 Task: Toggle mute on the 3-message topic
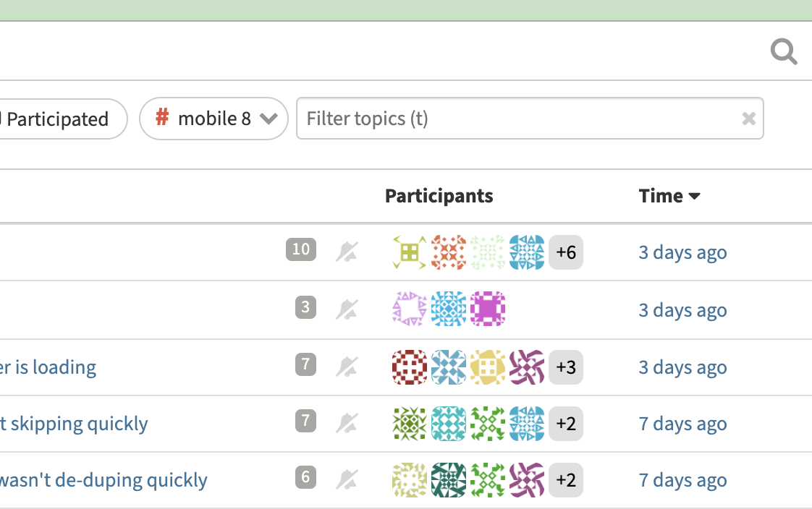pos(347,309)
